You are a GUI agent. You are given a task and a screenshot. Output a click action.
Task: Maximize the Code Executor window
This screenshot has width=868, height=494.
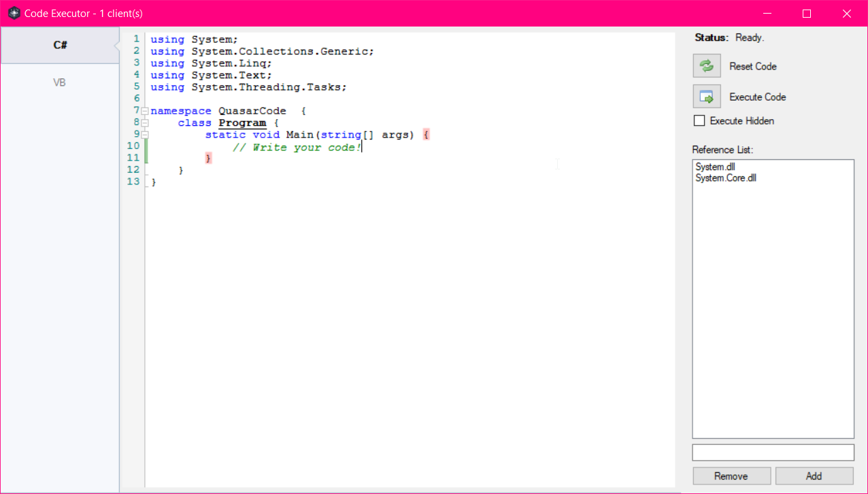point(807,14)
